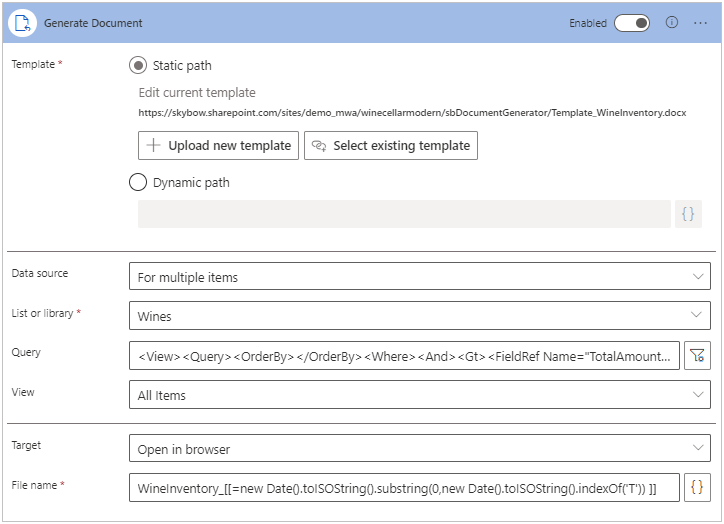Click the Dynamic path expression braces icon
Screen dimensions: 724x524
click(x=688, y=214)
